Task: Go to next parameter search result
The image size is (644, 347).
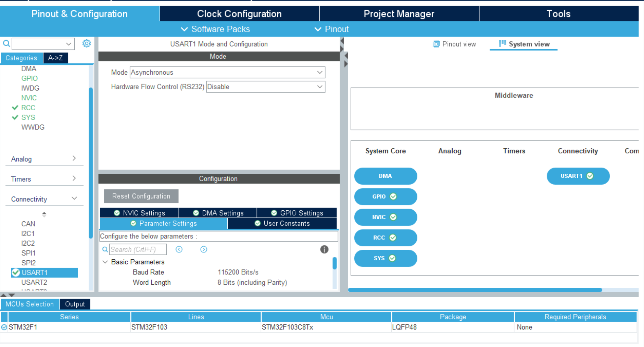Action: point(204,249)
